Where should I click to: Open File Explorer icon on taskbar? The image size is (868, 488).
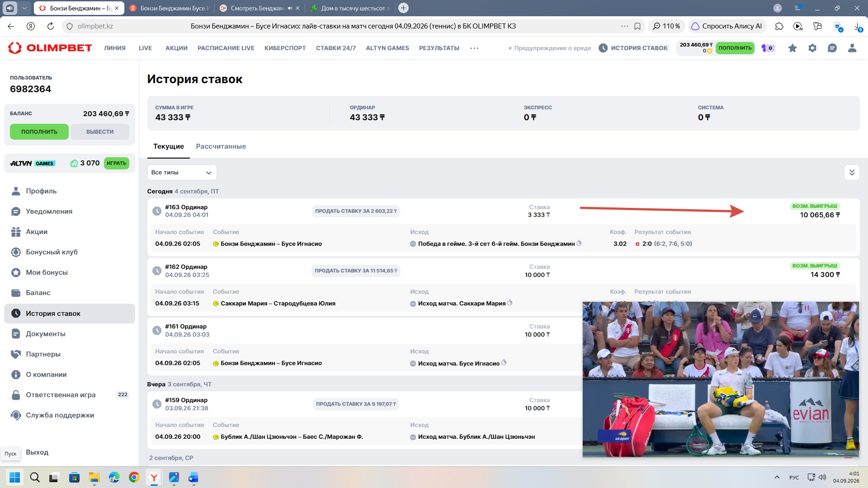point(94,477)
